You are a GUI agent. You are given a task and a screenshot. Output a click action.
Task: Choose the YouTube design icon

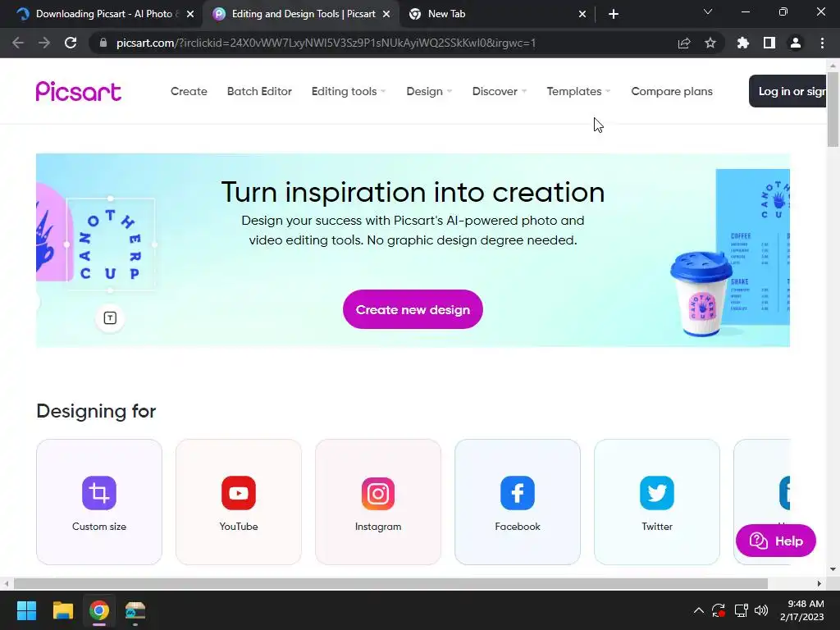coord(239,493)
